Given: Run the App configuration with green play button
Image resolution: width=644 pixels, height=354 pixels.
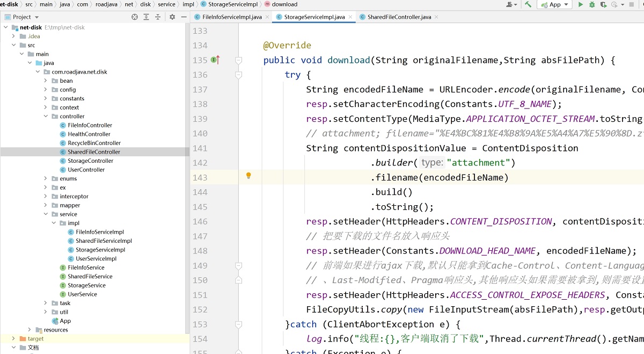Looking at the screenshot, I should coord(580,4).
